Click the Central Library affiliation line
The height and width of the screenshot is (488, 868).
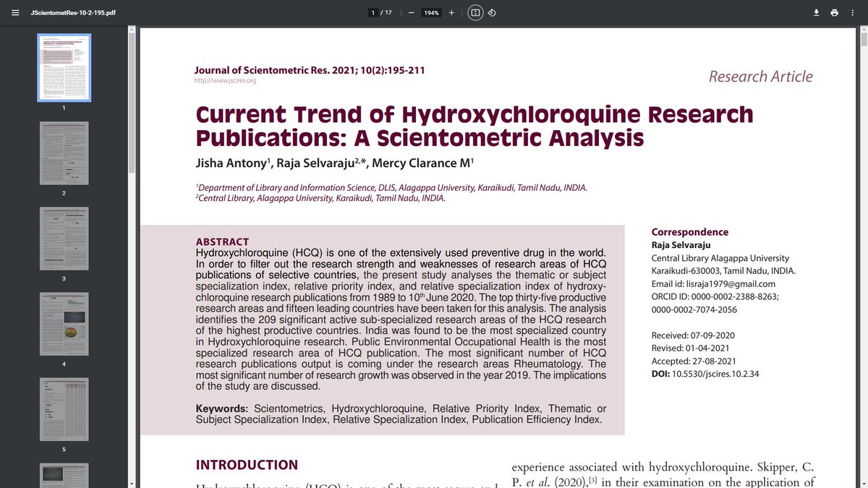pos(320,198)
